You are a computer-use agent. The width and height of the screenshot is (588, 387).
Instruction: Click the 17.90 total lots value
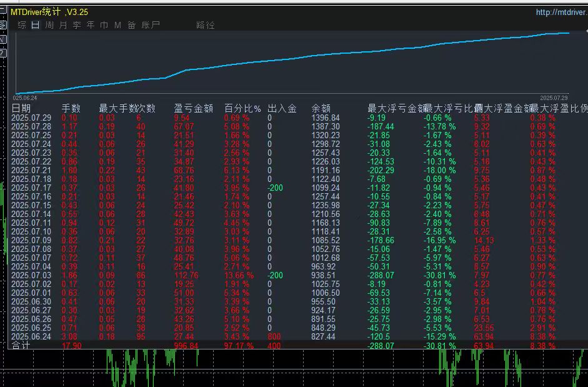pos(71,345)
